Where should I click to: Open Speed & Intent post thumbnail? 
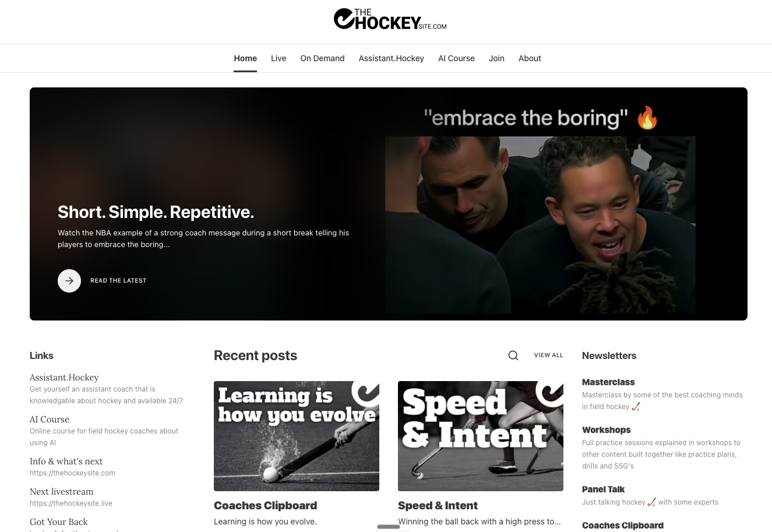[x=481, y=436]
